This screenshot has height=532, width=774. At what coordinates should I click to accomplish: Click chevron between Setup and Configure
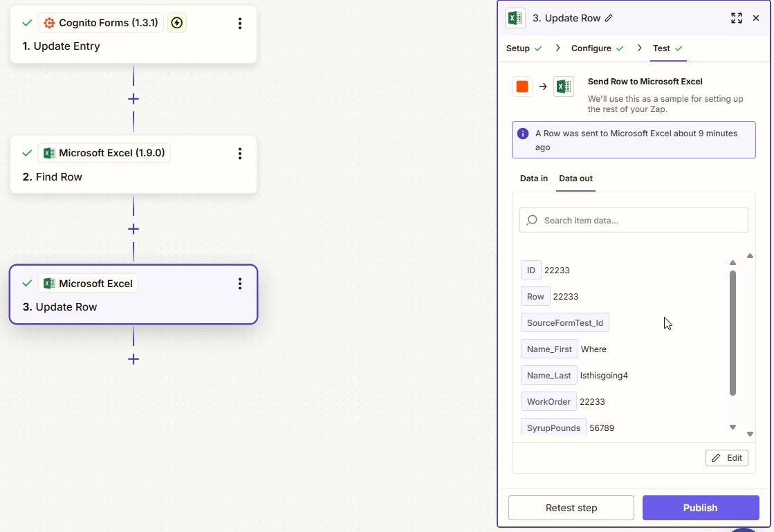click(x=558, y=48)
